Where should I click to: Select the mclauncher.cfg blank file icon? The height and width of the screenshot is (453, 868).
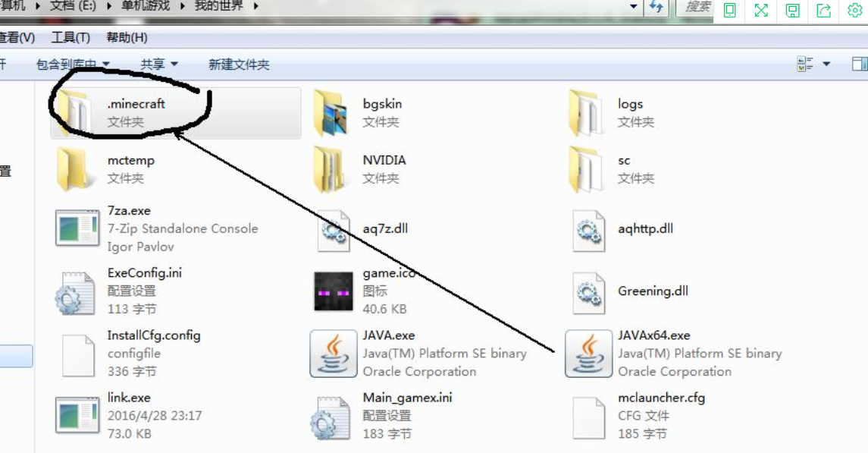588,418
